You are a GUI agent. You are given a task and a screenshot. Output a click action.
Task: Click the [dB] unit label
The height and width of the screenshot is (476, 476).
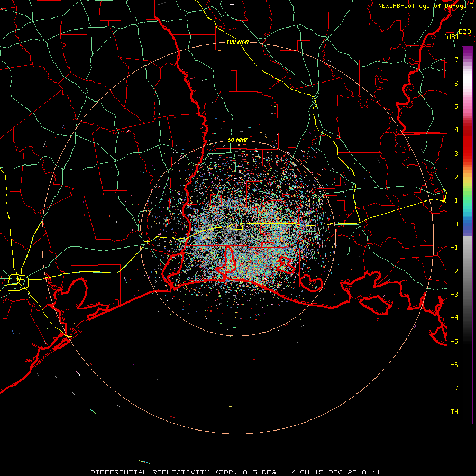coord(452,37)
